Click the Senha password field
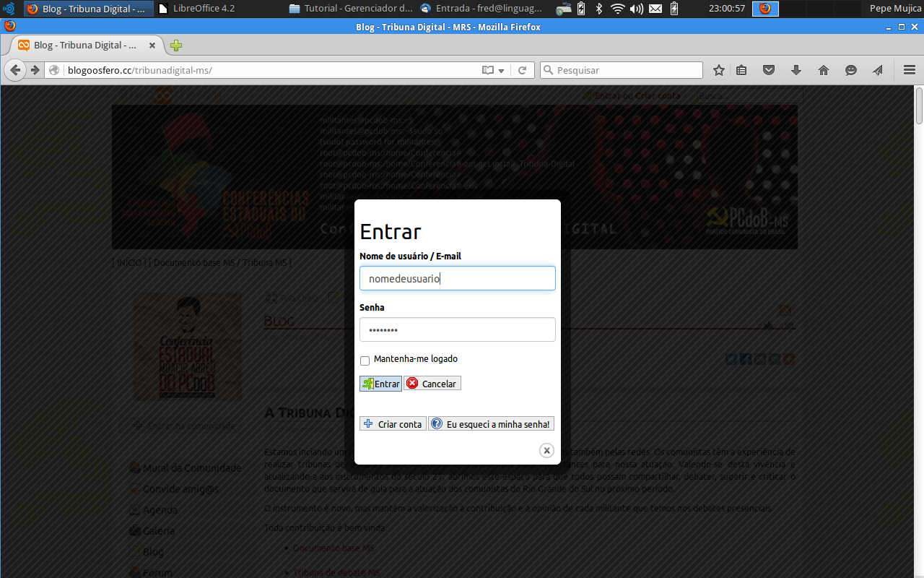This screenshot has width=924, height=578. point(457,329)
